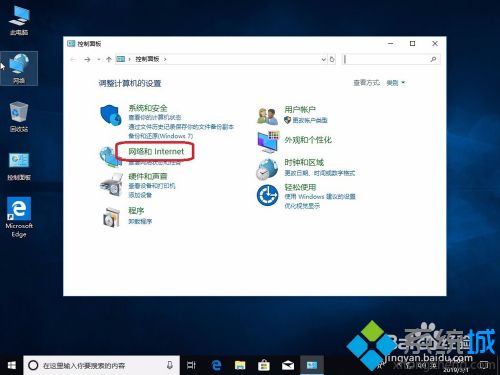Screen dimensions: 500x375
Task: Click the search magnifier icon in Control Panel
Action: [433, 59]
